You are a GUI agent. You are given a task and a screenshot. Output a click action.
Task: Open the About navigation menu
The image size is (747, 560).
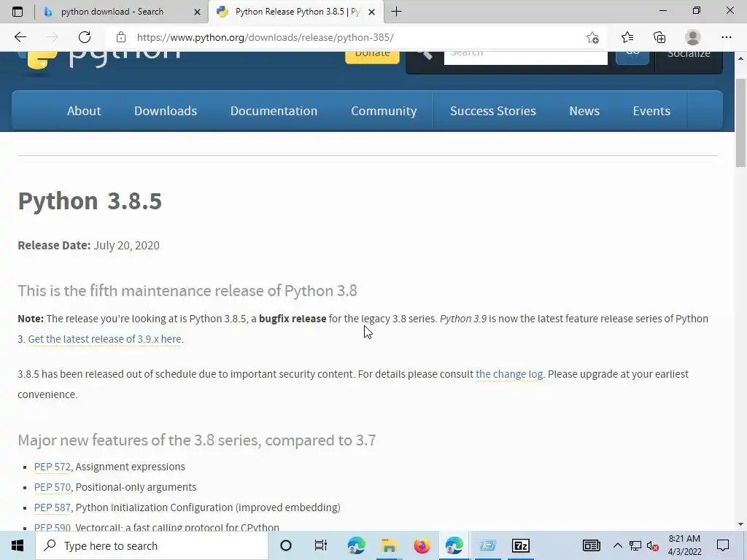84,111
